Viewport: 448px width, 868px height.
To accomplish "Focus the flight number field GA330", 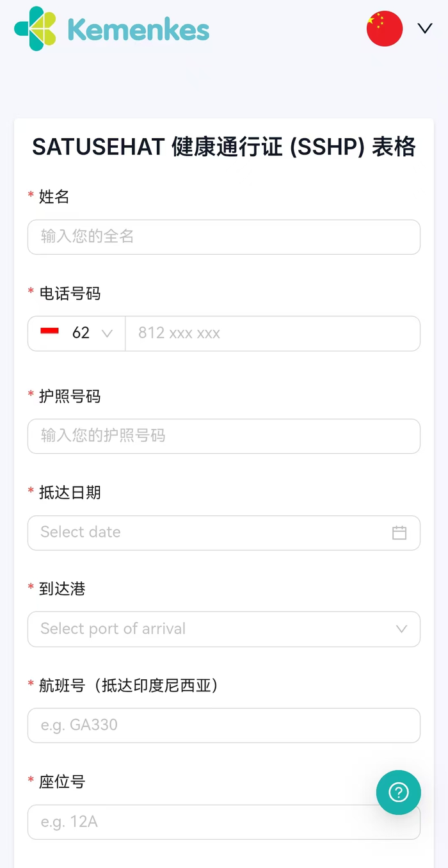I will click(223, 725).
